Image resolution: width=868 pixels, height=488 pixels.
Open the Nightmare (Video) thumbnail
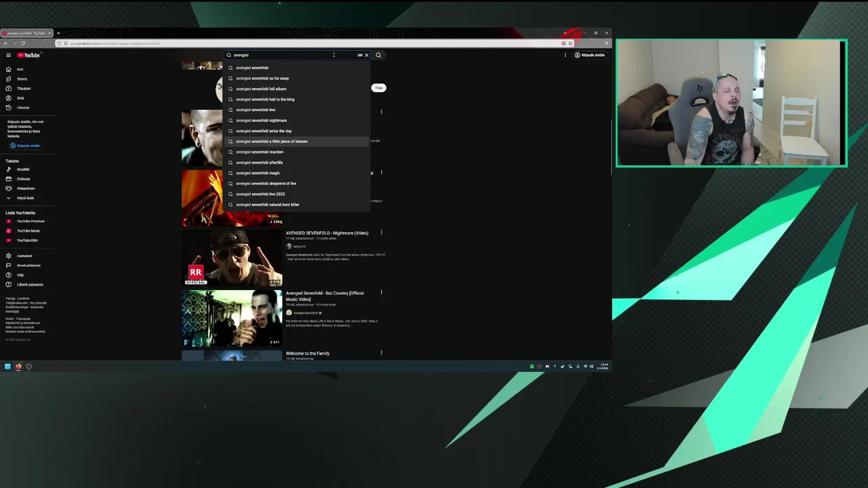232,258
